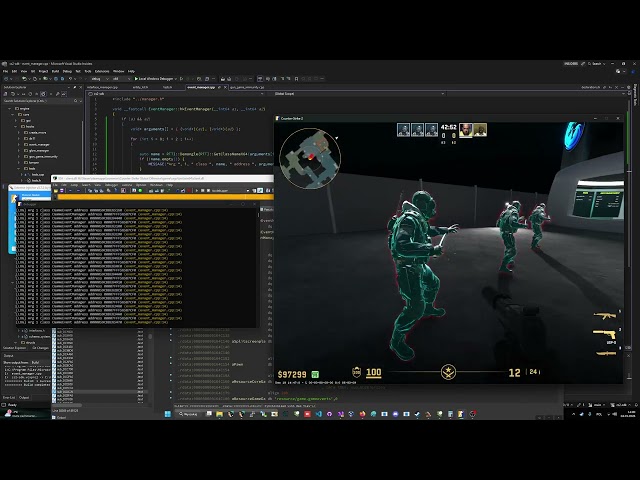This screenshot has width=640, height=480.
Task: Click the Error List tab at bottom
Action: [9, 397]
